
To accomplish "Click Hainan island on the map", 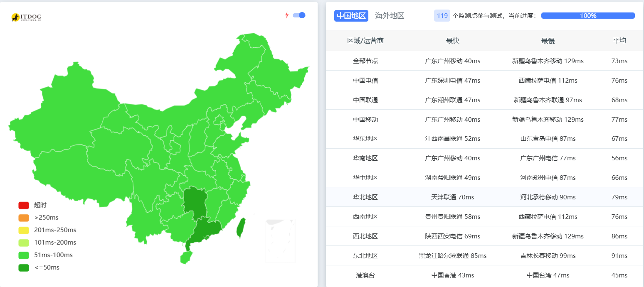I will (186, 258).
